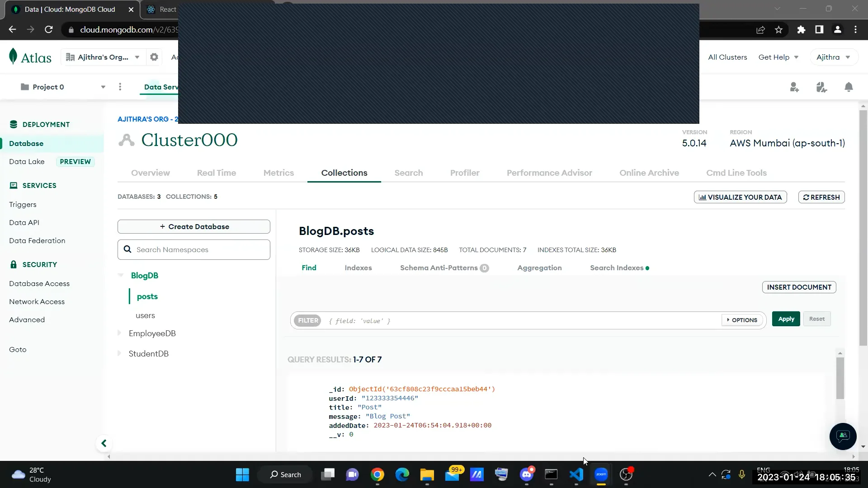Expand filter OPTIONS
Image resolution: width=868 pixels, height=488 pixels.
click(742, 320)
